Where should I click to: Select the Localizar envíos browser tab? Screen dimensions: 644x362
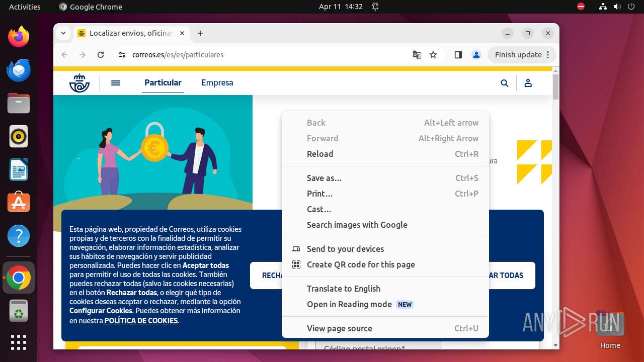[131, 33]
